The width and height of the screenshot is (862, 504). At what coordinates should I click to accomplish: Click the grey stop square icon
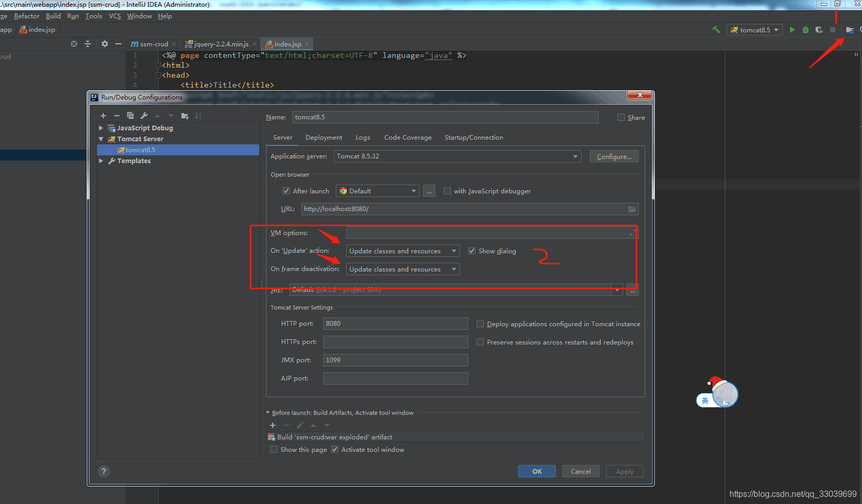click(x=833, y=30)
